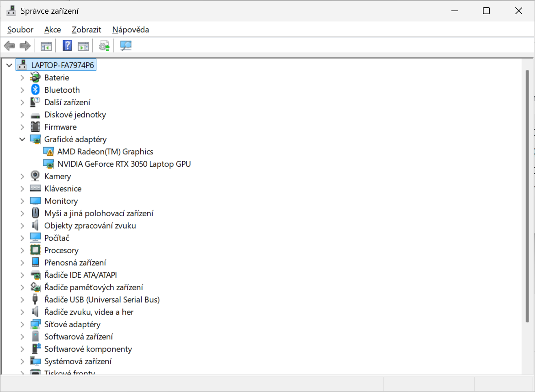Open the Akce menu
Screen dimensions: 535x392
[x=53, y=30]
